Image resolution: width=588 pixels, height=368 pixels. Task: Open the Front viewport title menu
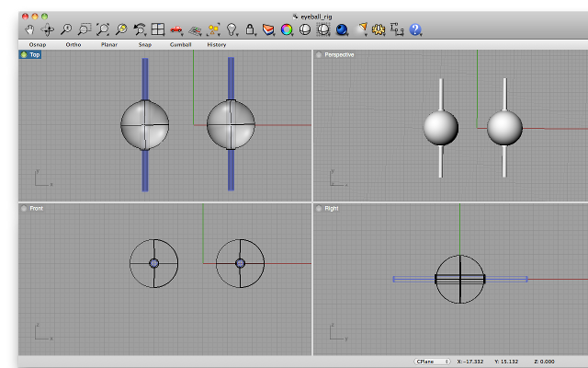(37, 209)
